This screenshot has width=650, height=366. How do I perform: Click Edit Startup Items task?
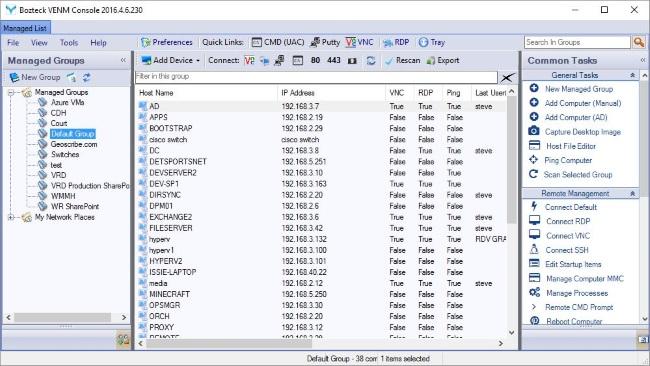pyautogui.click(x=573, y=264)
